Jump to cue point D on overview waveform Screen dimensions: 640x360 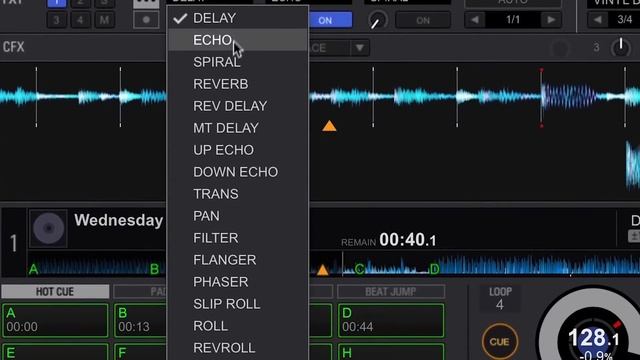(x=434, y=269)
